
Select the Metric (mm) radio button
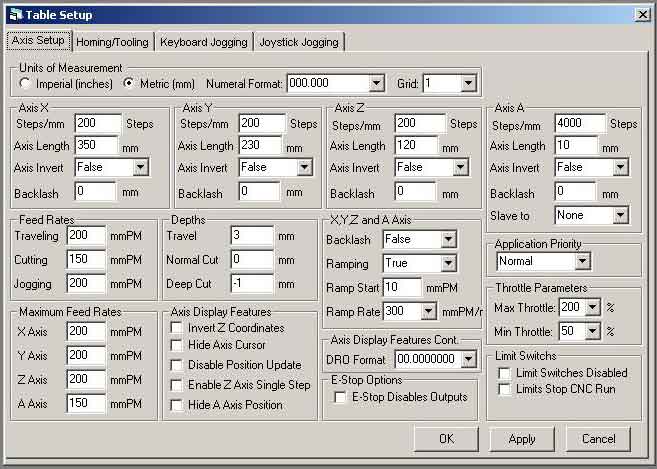coord(128,83)
